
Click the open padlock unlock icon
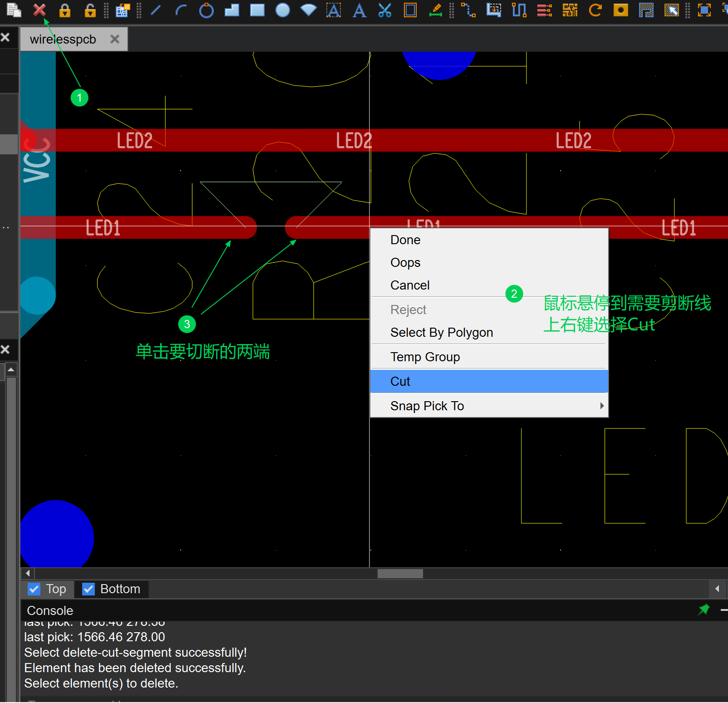pos(90,10)
